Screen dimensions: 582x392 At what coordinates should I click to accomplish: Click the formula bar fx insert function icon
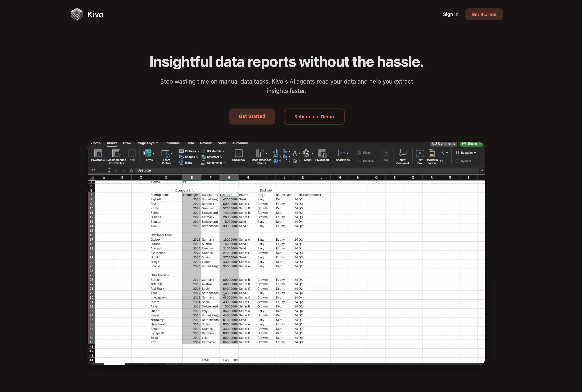pos(131,170)
